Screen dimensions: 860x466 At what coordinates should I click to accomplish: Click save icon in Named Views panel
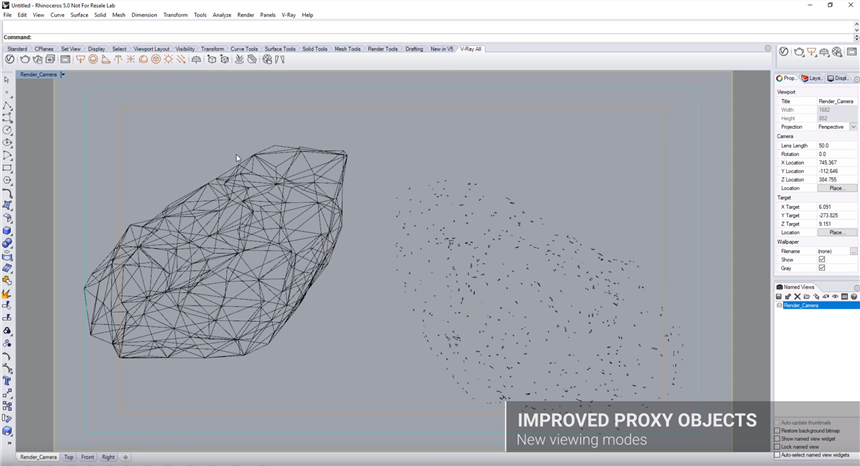point(780,297)
